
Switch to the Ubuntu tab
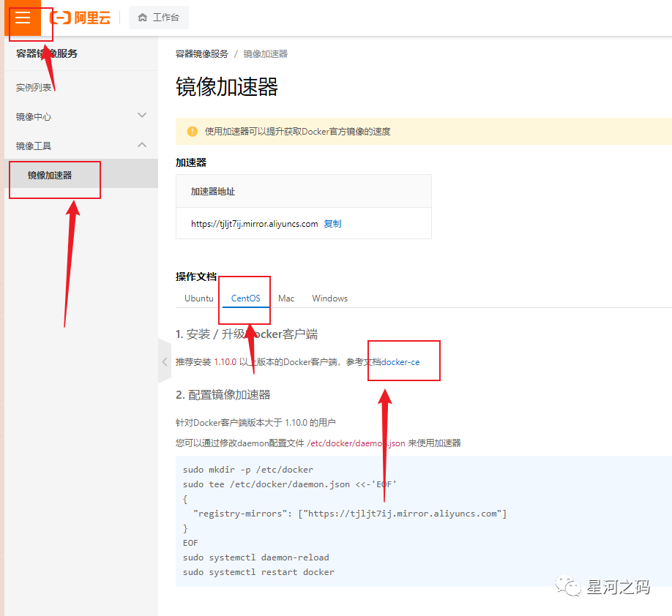tap(199, 298)
